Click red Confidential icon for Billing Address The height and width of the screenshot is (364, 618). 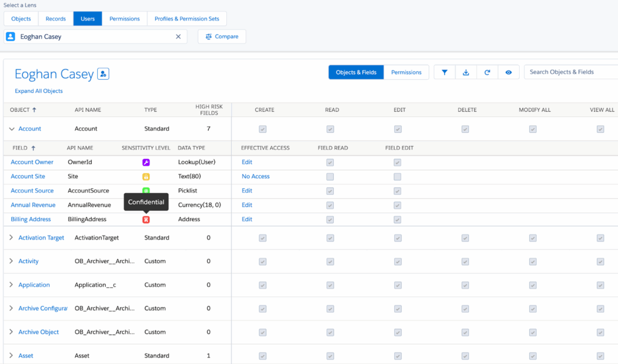[146, 220]
